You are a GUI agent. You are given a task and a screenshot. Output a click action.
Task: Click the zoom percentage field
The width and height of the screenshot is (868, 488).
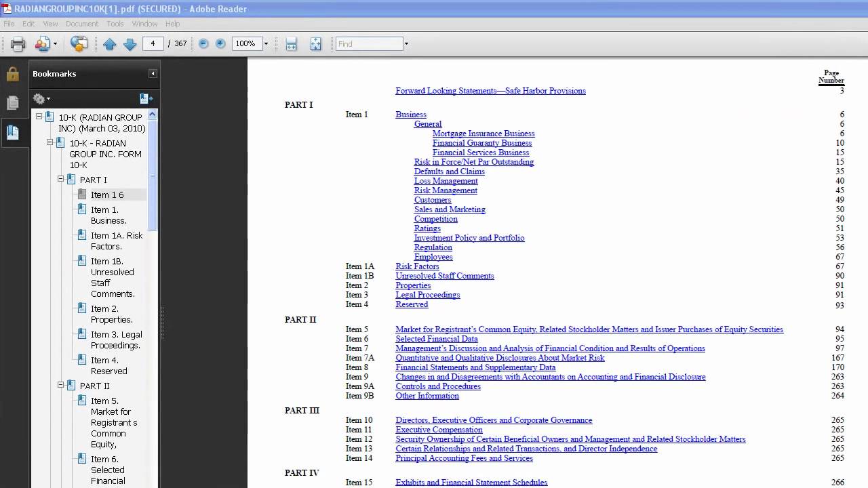pos(247,43)
